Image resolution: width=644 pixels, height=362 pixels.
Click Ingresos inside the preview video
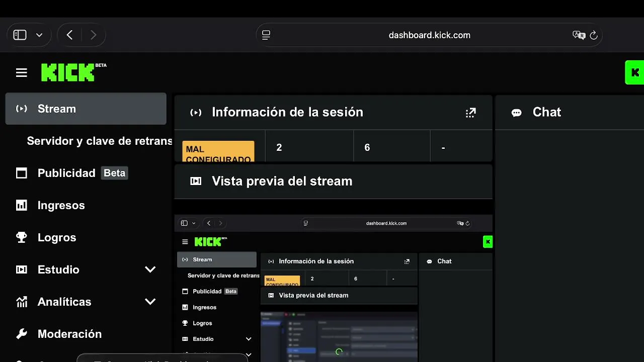coord(204,307)
